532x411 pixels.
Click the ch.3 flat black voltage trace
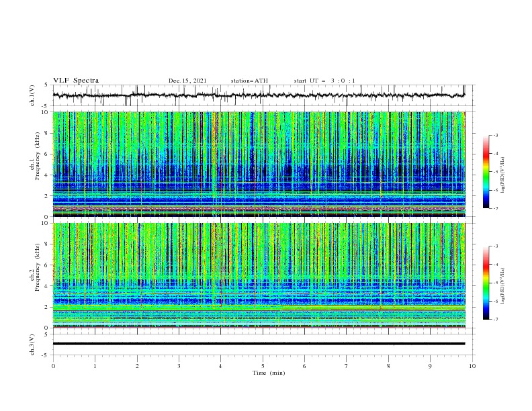pos(259,344)
